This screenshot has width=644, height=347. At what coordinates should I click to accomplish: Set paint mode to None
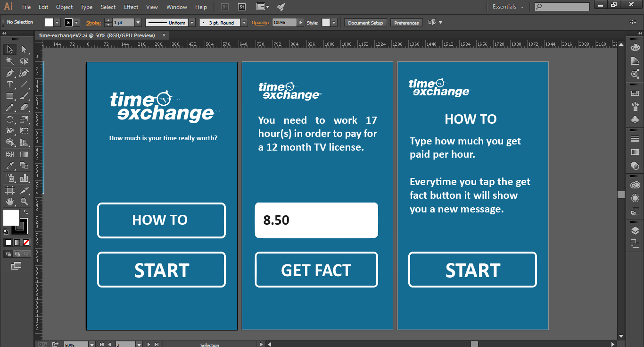point(26,242)
